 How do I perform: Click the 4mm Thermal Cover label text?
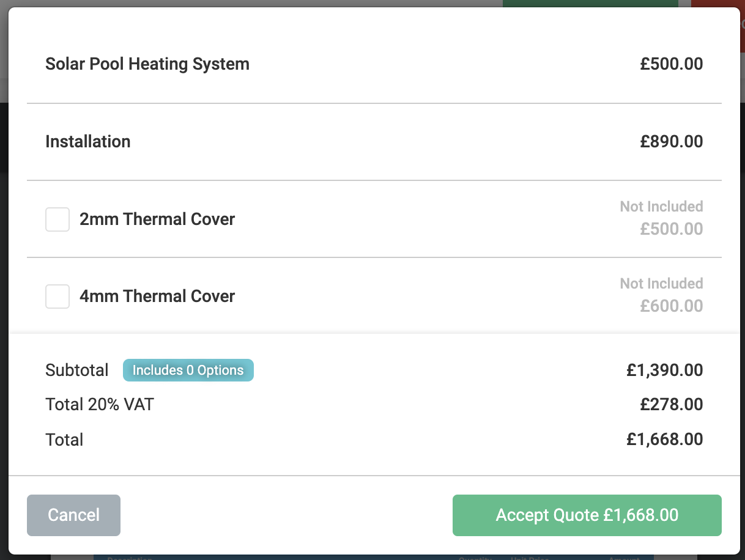(x=157, y=297)
